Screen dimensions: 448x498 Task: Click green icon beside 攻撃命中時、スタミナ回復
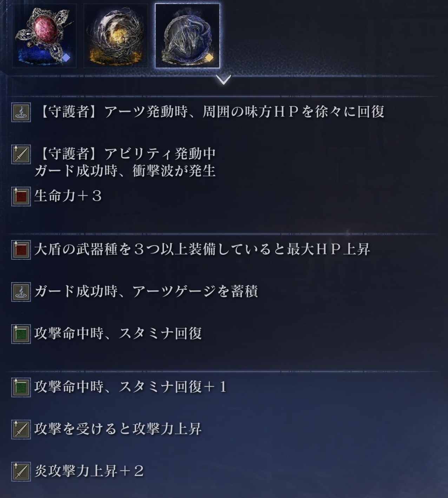(21, 334)
